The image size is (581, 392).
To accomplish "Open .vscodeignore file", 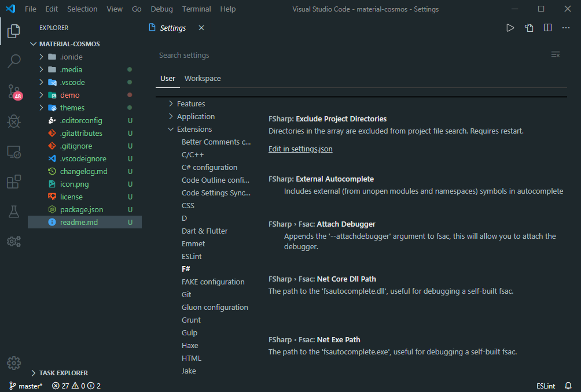I will pos(84,159).
